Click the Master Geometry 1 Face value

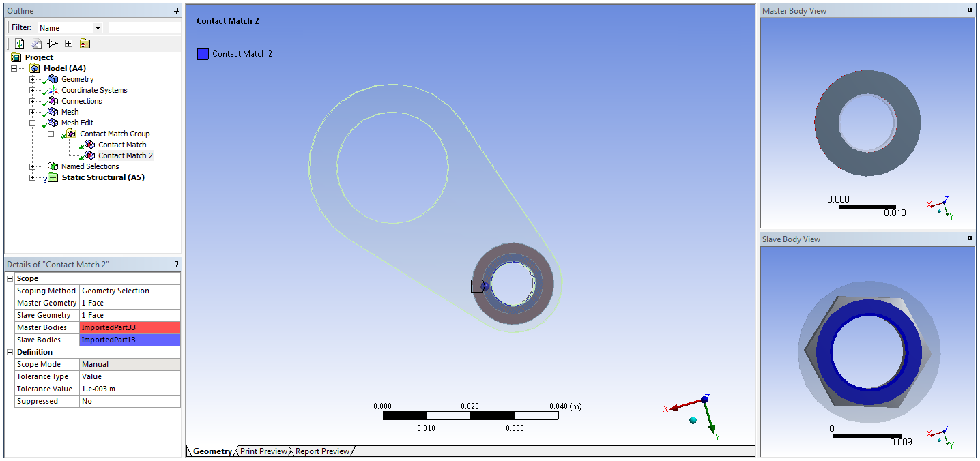pyautogui.click(x=130, y=303)
